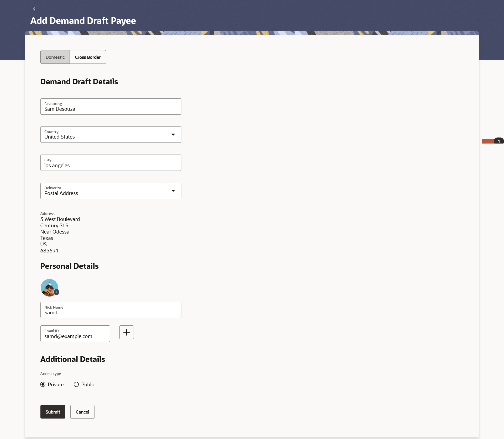Viewport: 504px width, 439px height.
Task: Click the Favouring input field
Action: click(111, 107)
